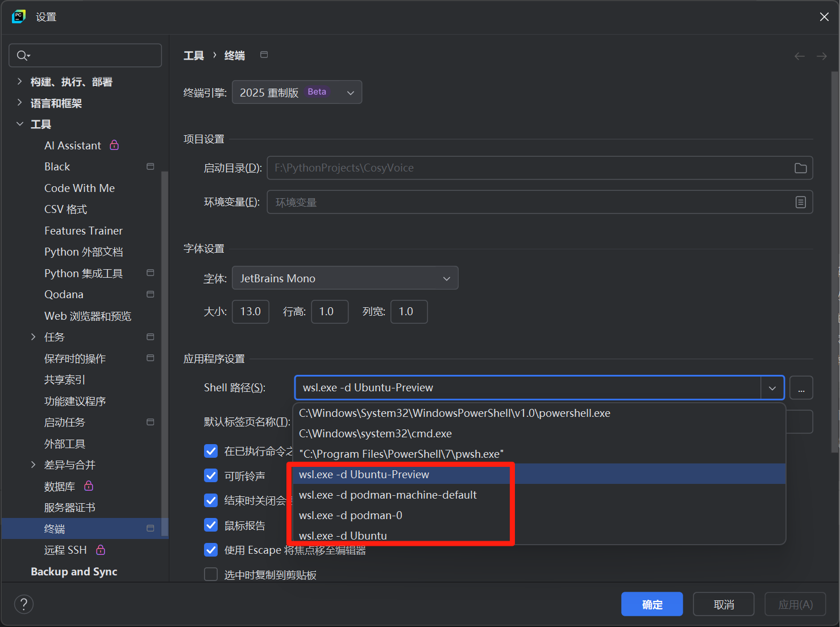This screenshot has width=840, height=627.
Task: Click project-level icon in selected 终端 row
Action: coord(150,528)
